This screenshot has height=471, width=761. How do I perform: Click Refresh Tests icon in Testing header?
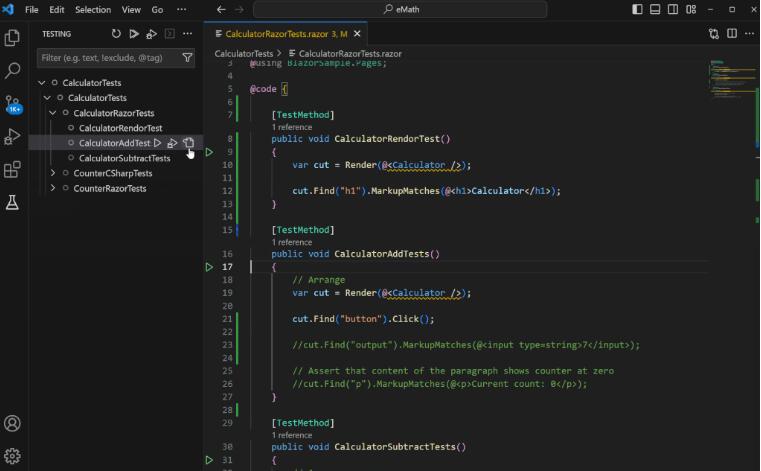116,33
